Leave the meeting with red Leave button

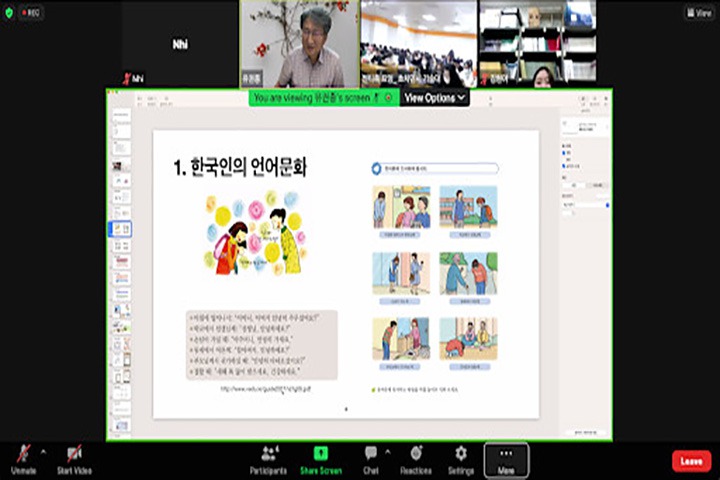point(691,460)
